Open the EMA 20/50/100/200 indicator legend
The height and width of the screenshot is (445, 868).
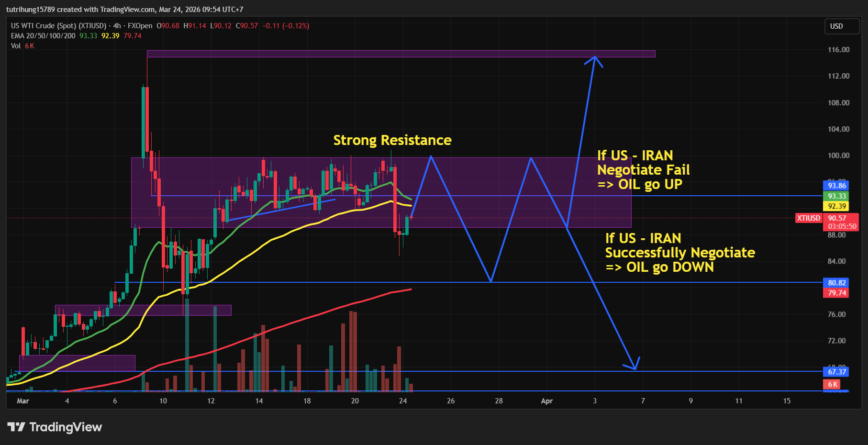click(43, 36)
